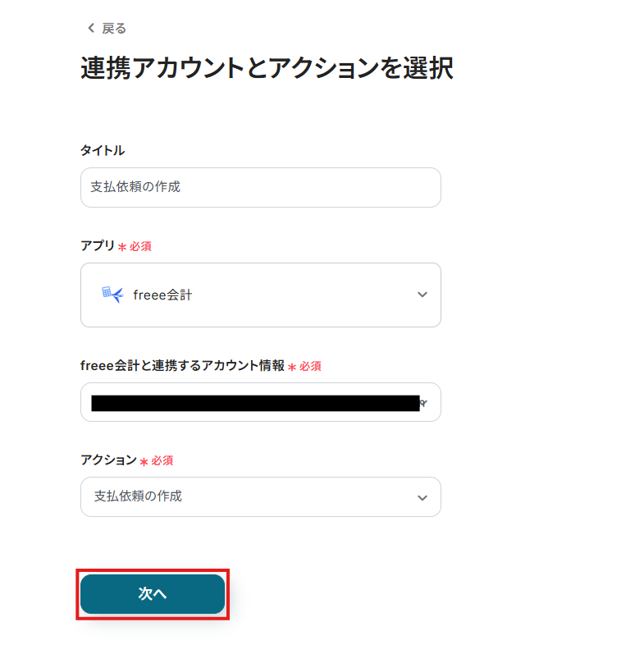Select the freee会計 text in app selector

[x=162, y=295]
